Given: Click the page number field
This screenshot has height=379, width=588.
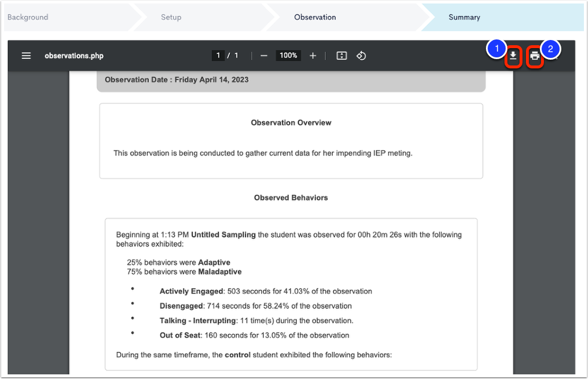Looking at the screenshot, I should tap(218, 56).
